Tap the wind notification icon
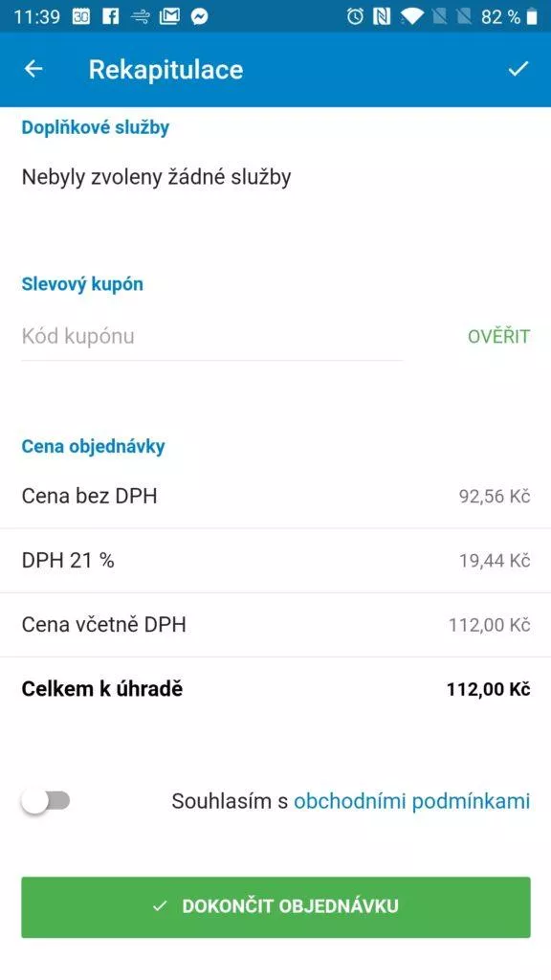Viewport: 551px width, 980px height. (140, 17)
